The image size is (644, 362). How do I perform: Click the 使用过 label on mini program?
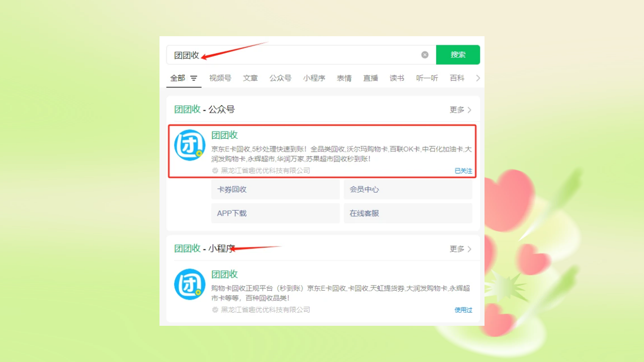(463, 310)
